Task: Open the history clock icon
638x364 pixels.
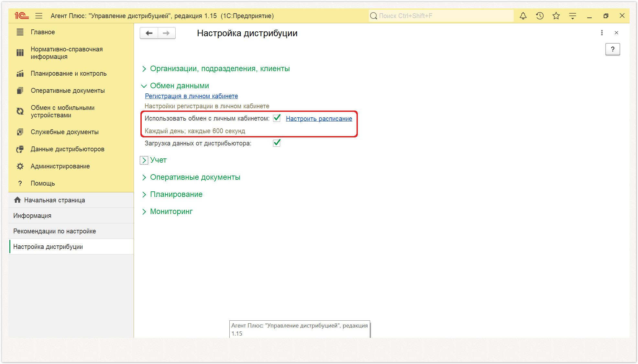Action: [540, 16]
